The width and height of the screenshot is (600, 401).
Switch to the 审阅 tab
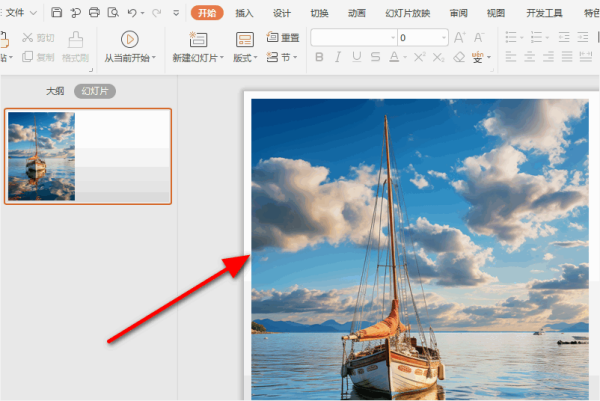tap(458, 13)
